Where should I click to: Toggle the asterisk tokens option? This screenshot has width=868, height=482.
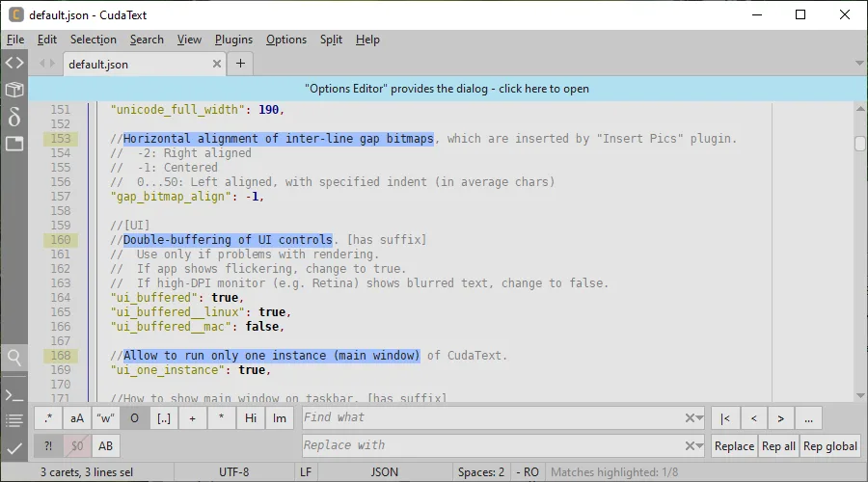click(x=222, y=418)
